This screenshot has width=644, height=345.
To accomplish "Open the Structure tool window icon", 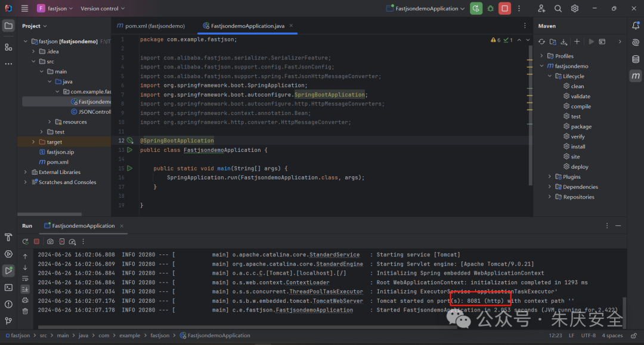I will click(x=8, y=47).
